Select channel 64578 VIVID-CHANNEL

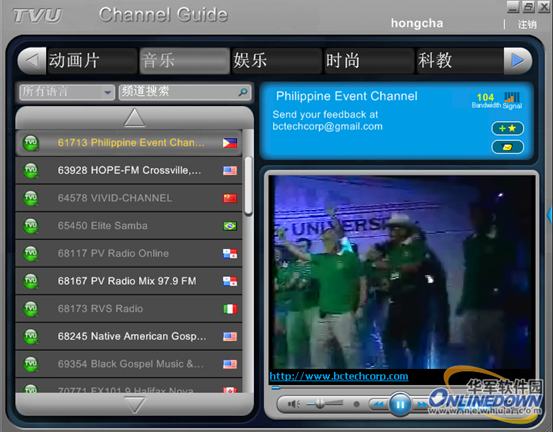click(x=129, y=198)
